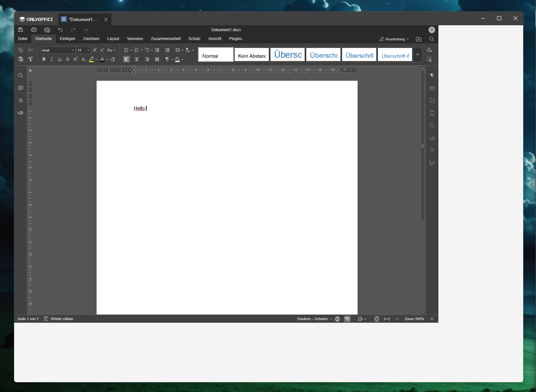Open the line spacing dropdown
The image size is (536, 392).
(179, 50)
